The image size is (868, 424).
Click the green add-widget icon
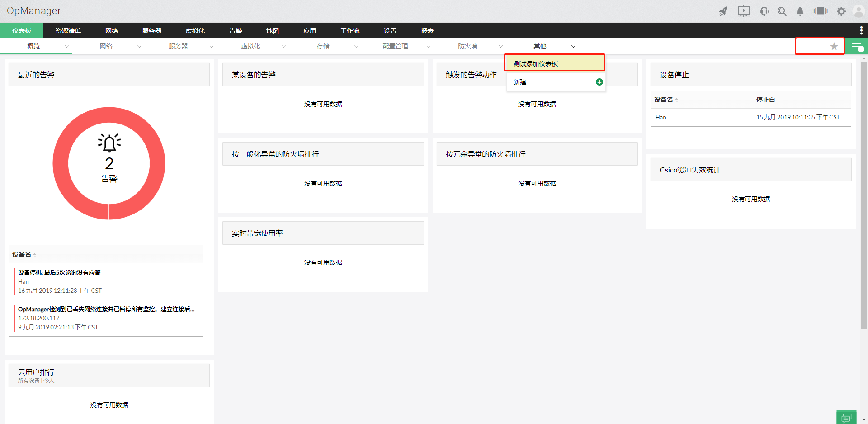point(857,47)
